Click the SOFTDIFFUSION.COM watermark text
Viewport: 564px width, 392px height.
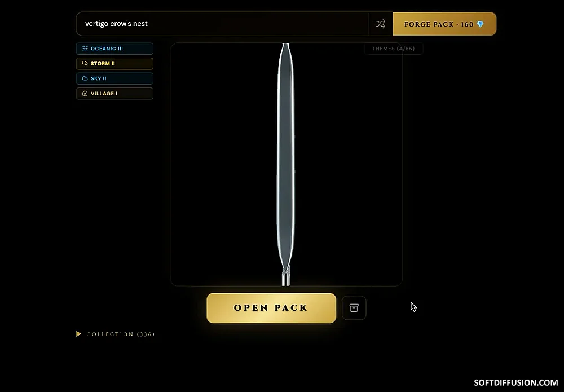tap(516, 382)
